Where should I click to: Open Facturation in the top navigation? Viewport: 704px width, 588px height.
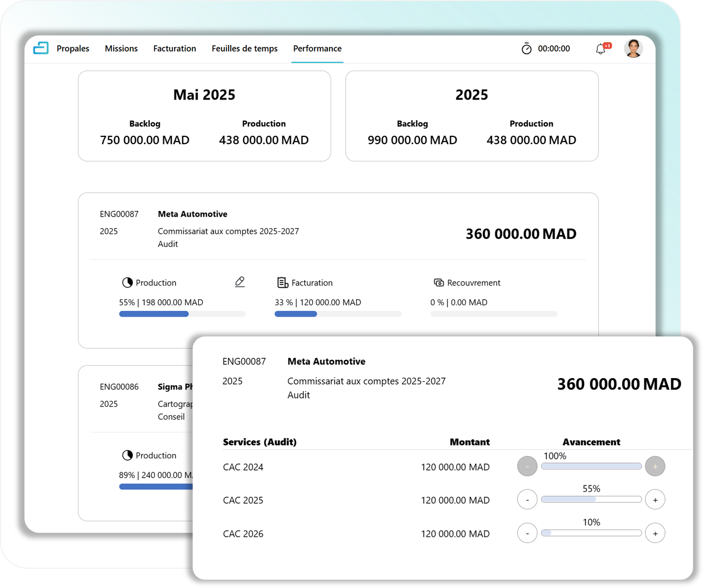pyautogui.click(x=174, y=48)
